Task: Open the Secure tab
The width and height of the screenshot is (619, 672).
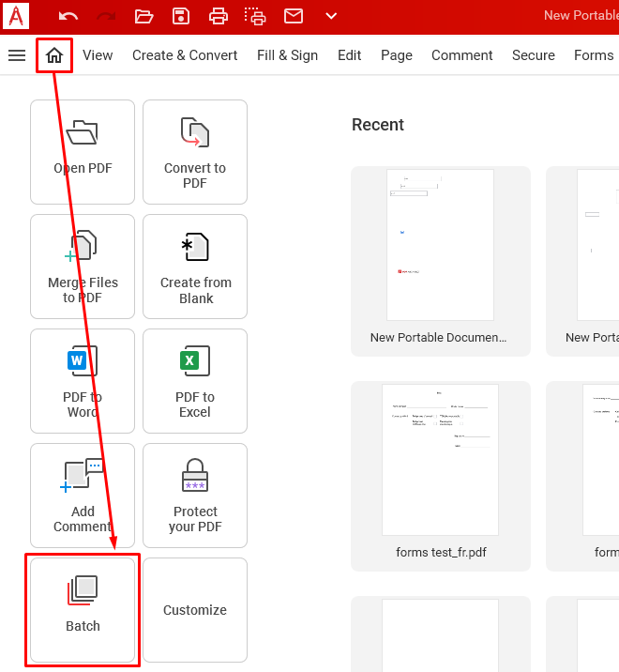Action: 534,55
